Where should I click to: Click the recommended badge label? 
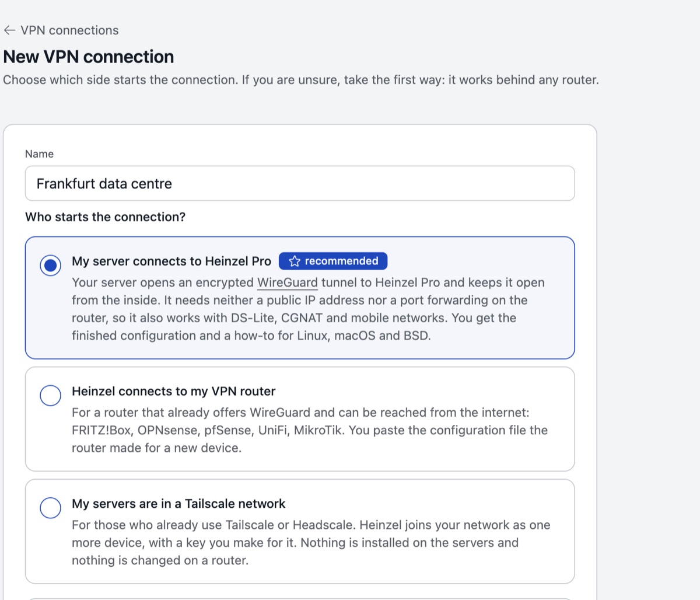click(x=333, y=261)
